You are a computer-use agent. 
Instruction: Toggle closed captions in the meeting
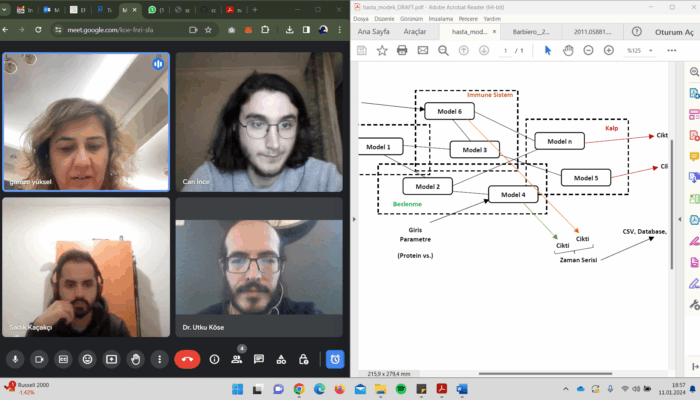(63, 359)
